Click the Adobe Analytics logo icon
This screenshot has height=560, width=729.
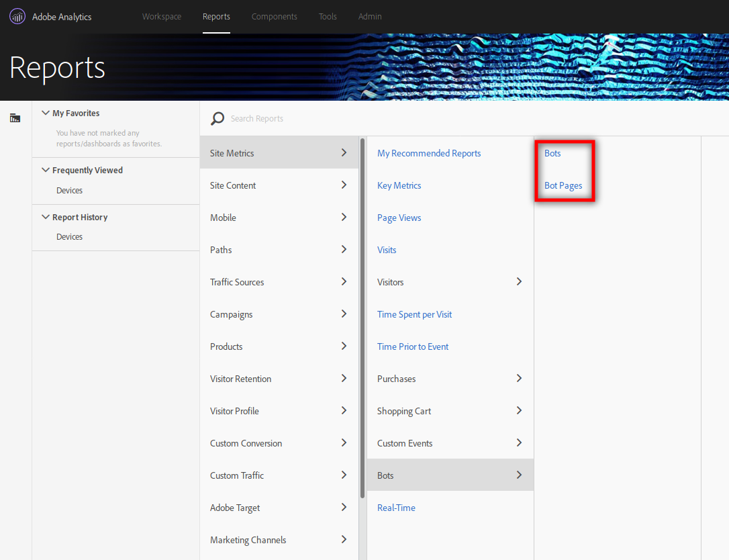click(17, 17)
